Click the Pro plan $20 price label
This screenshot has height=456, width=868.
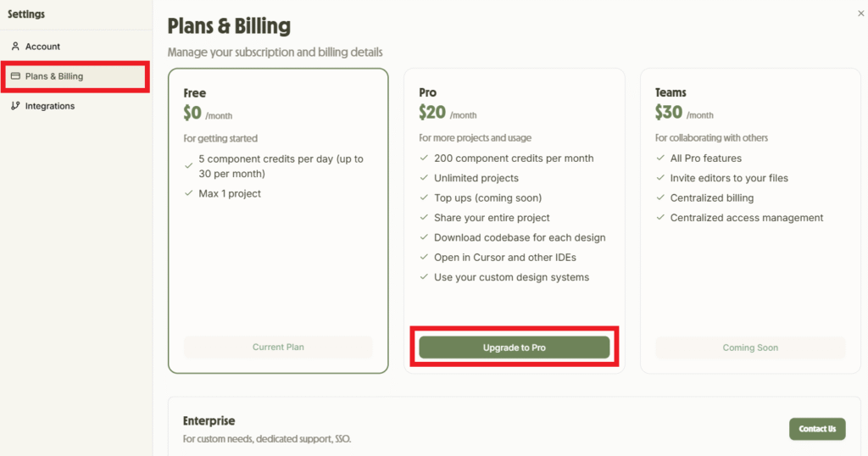tap(431, 113)
